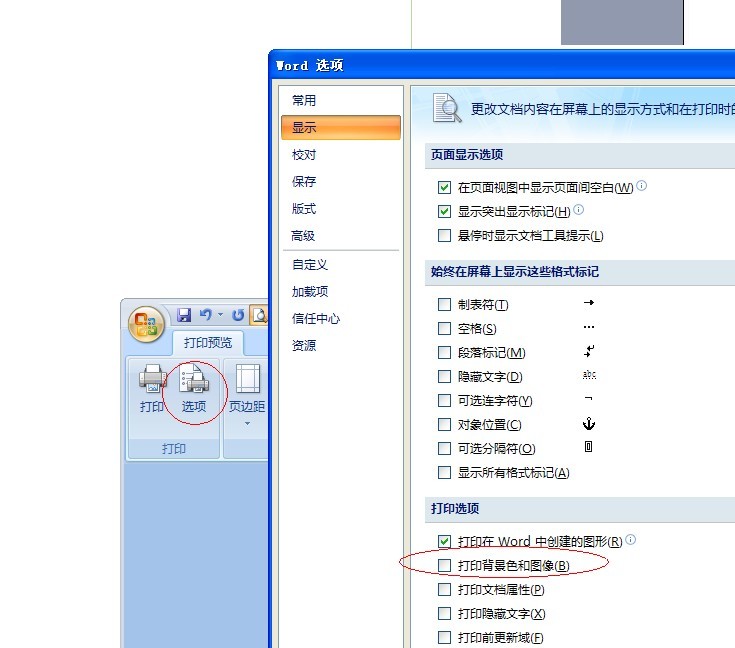Select 常用 in Word Options sidebar
The image size is (735, 648).
click(x=341, y=100)
